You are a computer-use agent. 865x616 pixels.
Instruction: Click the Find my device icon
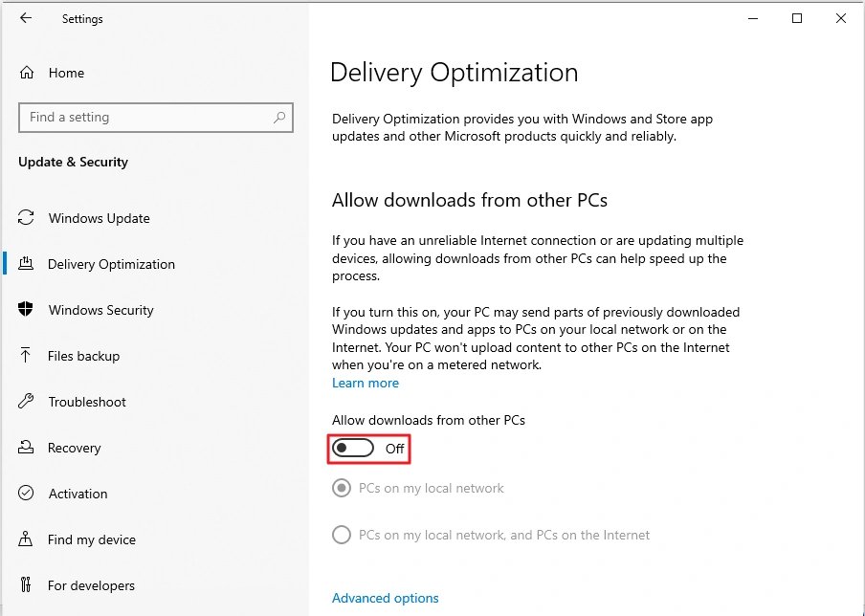pos(26,539)
